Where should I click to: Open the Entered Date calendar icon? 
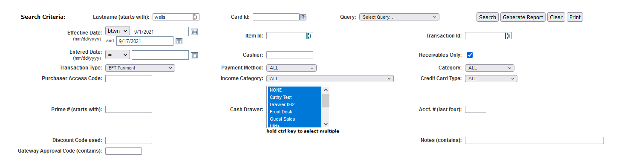coord(194,55)
